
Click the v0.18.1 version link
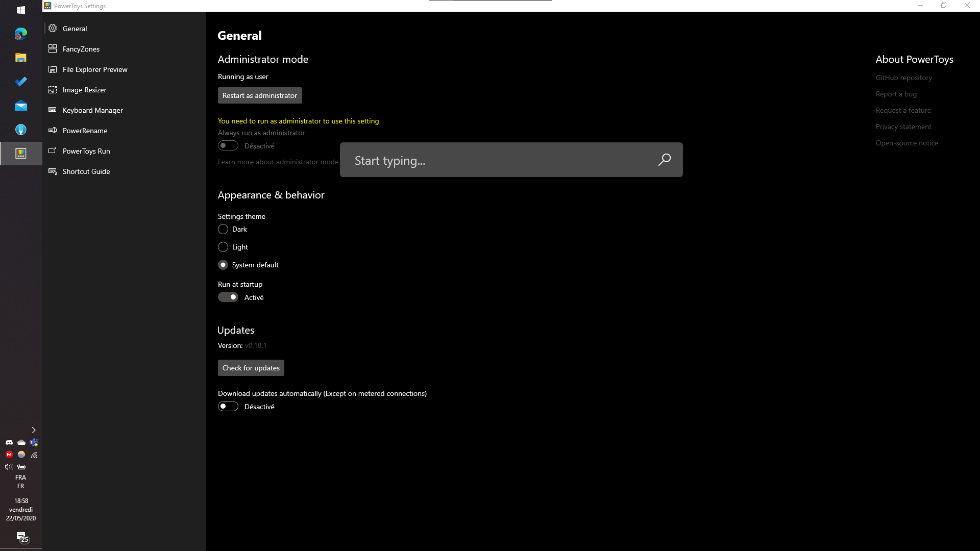(x=256, y=345)
